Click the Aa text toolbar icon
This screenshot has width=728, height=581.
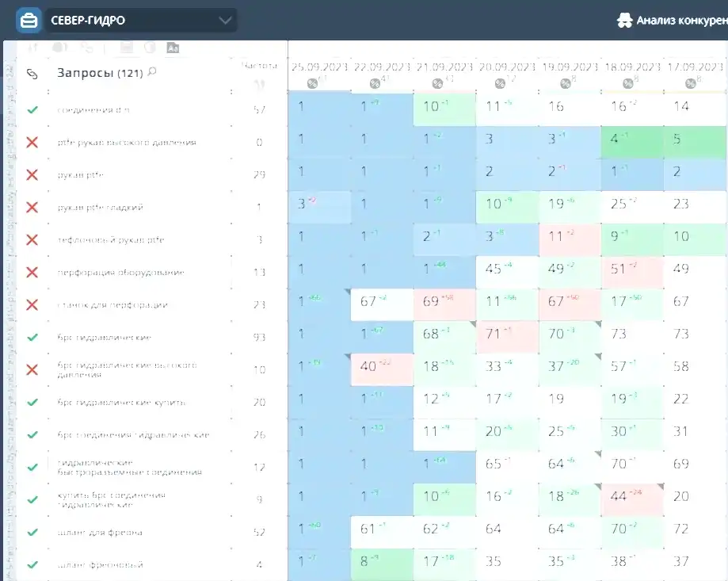173,48
